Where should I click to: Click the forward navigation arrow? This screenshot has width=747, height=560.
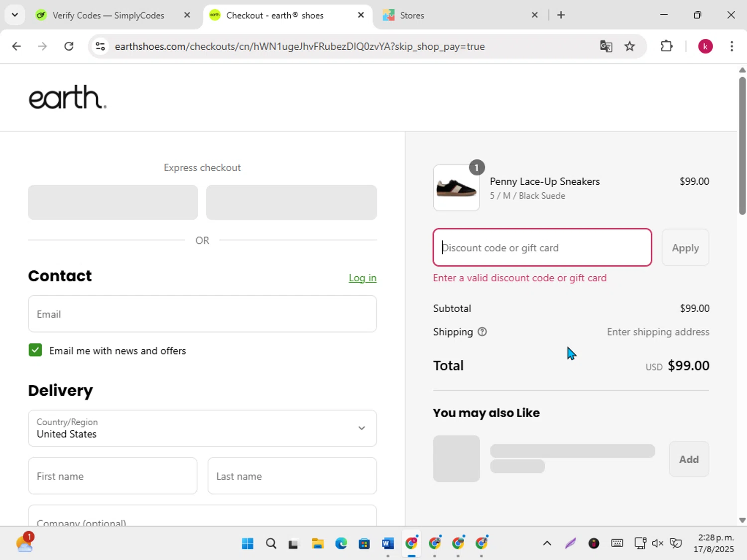[x=42, y=46]
